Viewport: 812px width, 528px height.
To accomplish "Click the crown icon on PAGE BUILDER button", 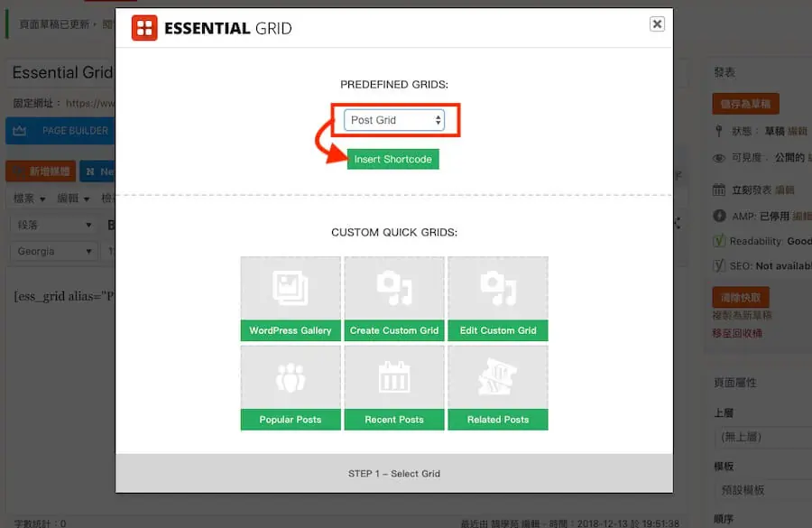I will [20, 131].
